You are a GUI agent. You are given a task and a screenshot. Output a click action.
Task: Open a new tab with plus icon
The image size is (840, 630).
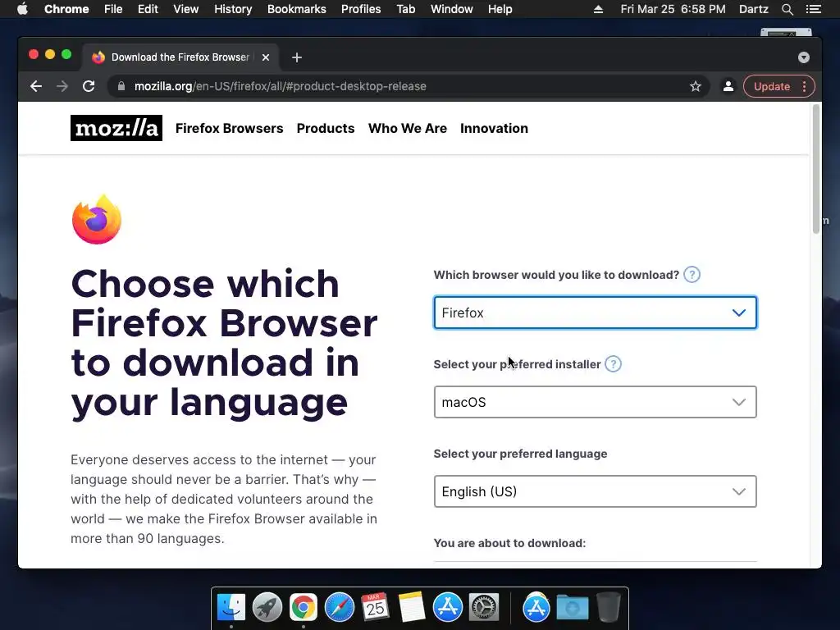coord(297,57)
